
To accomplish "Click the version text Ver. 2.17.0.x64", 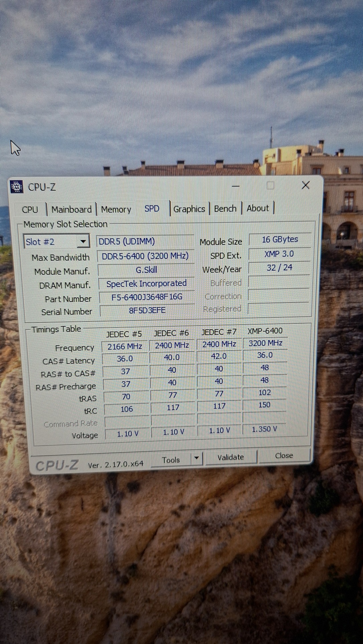I will point(116,464).
